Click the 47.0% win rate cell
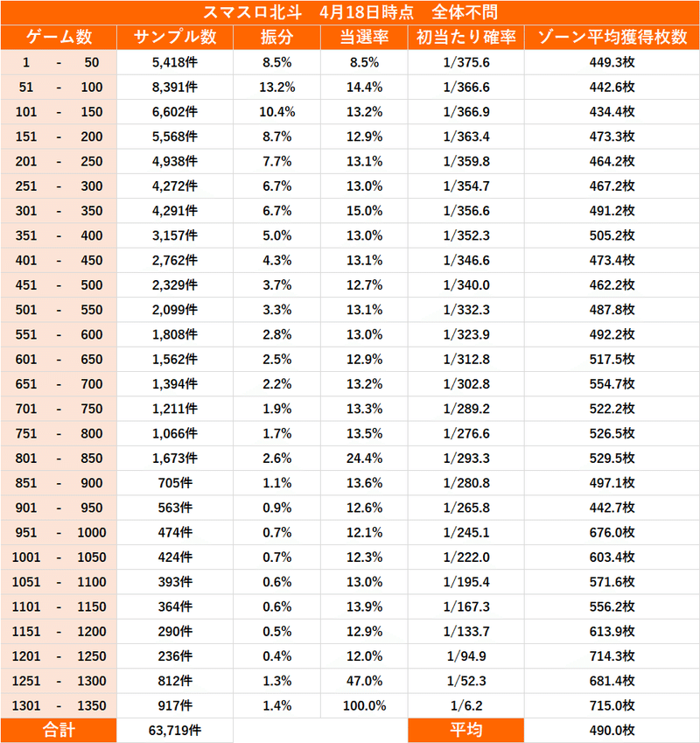The image size is (700, 743). (x=364, y=681)
